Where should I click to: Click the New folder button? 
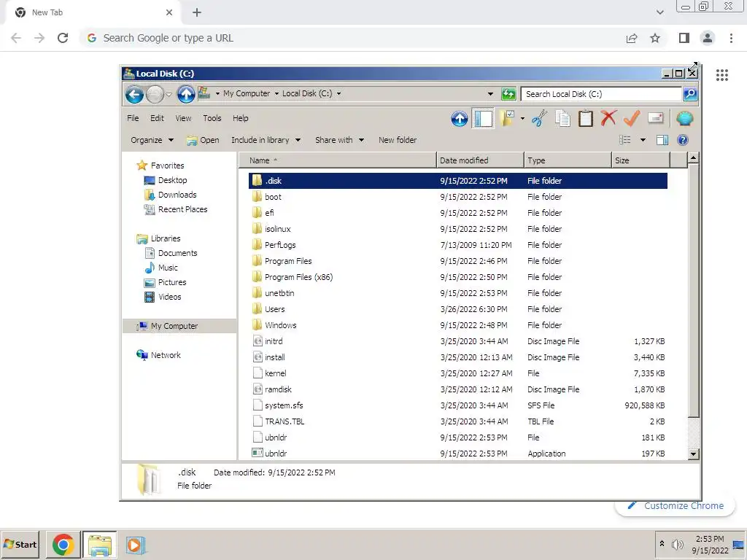(x=398, y=140)
